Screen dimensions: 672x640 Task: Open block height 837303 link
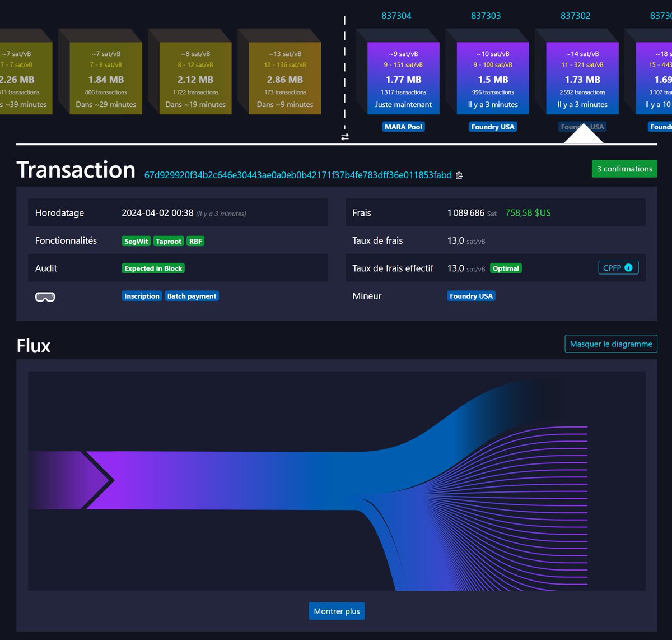click(486, 16)
